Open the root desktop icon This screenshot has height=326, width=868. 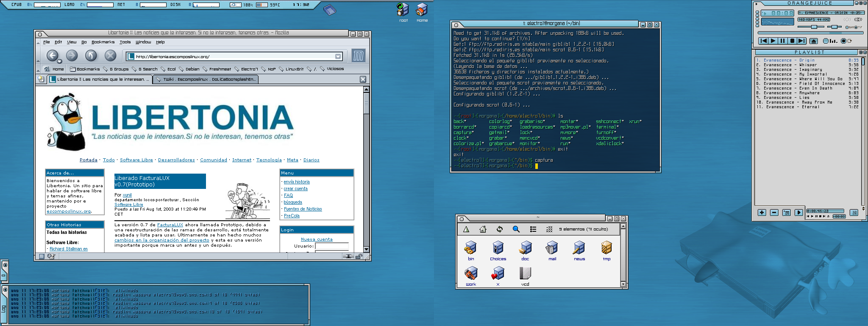(x=403, y=12)
